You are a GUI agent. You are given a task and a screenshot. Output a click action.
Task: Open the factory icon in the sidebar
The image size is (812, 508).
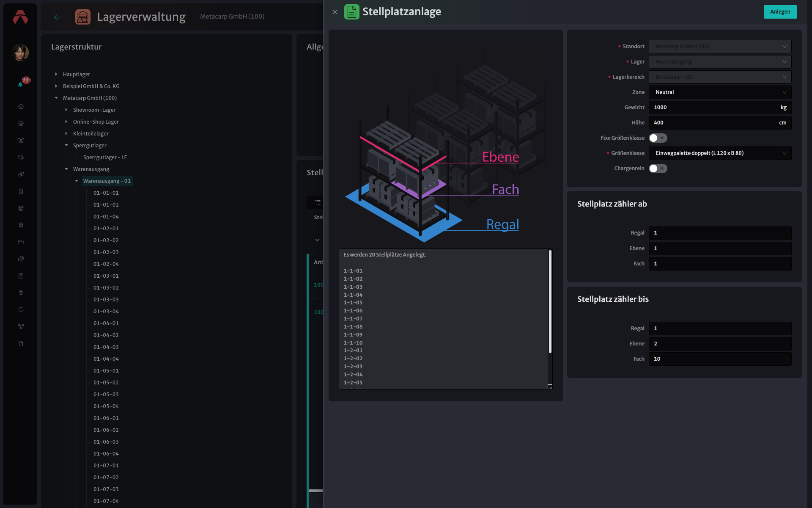point(21,242)
